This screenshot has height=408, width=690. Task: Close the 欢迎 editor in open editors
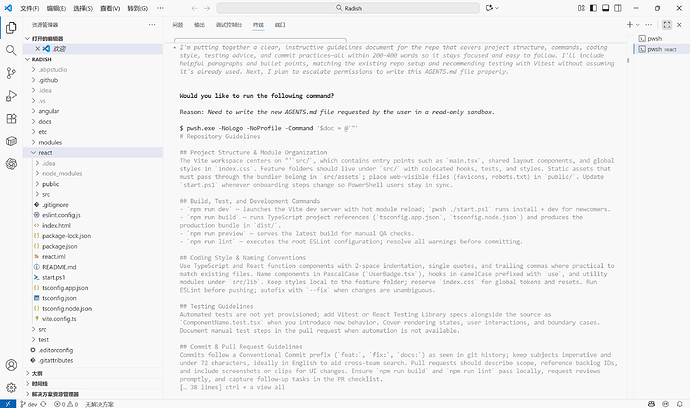click(x=39, y=47)
